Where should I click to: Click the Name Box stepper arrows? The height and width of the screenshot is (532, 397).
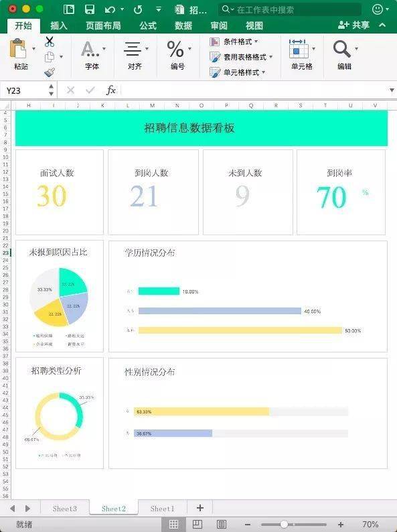[51, 90]
